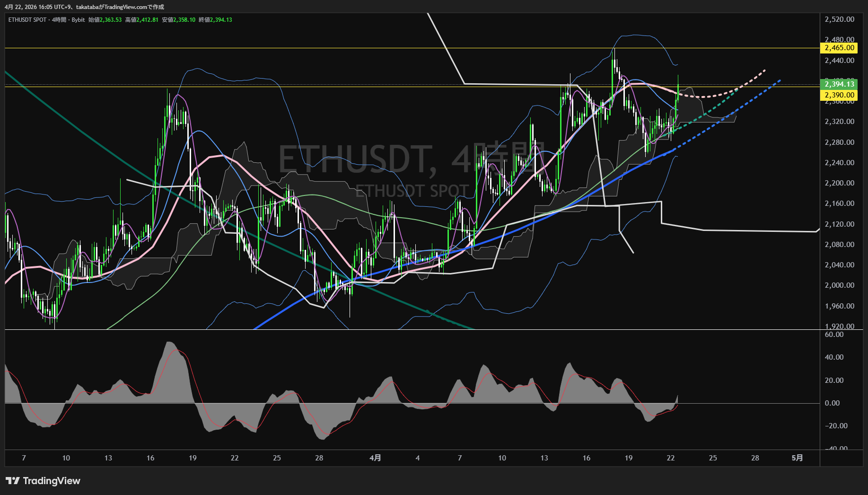Viewport: 868px width, 495px height.
Task: Click the yellow 2,465.00 price label
Action: pyautogui.click(x=839, y=48)
